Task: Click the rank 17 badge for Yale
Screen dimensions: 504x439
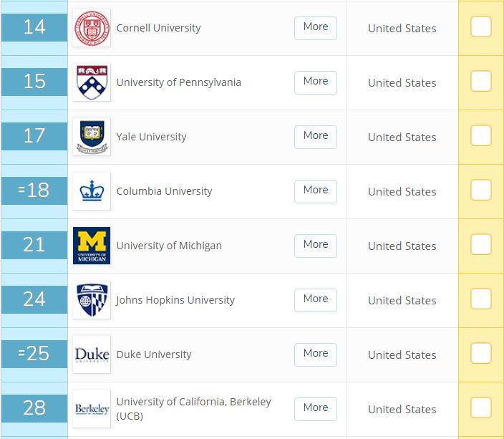Action: [x=34, y=136]
